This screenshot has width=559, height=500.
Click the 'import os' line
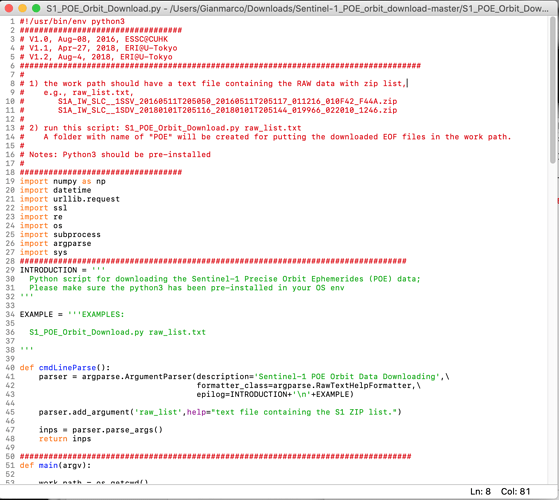point(41,226)
